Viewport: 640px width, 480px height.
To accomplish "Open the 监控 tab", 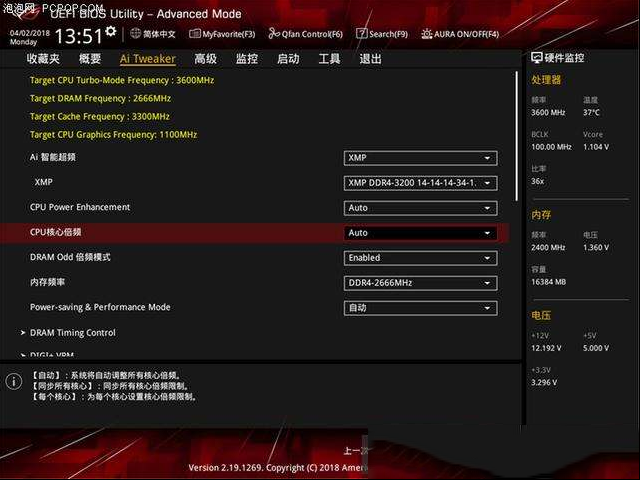I will pos(247,59).
